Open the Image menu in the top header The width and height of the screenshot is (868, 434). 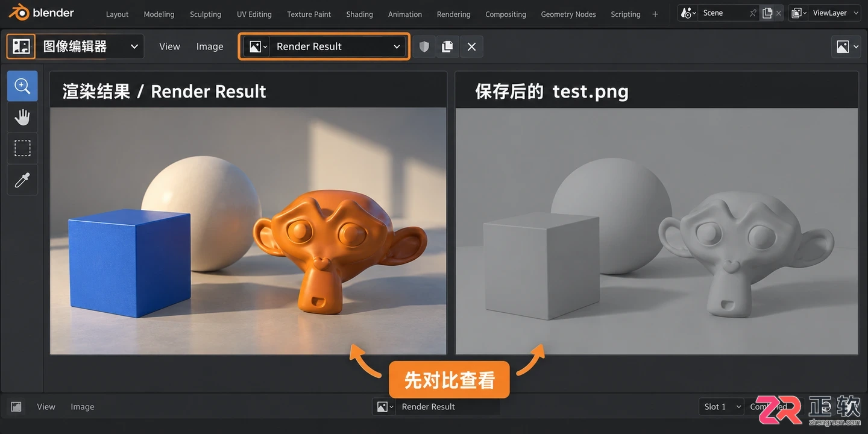[210, 46]
